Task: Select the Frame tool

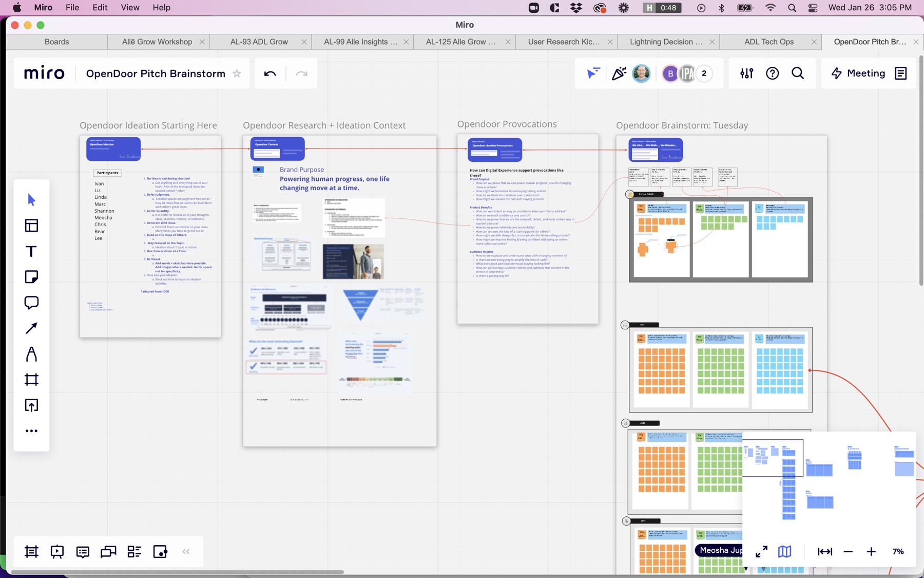Action: coord(31,380)
